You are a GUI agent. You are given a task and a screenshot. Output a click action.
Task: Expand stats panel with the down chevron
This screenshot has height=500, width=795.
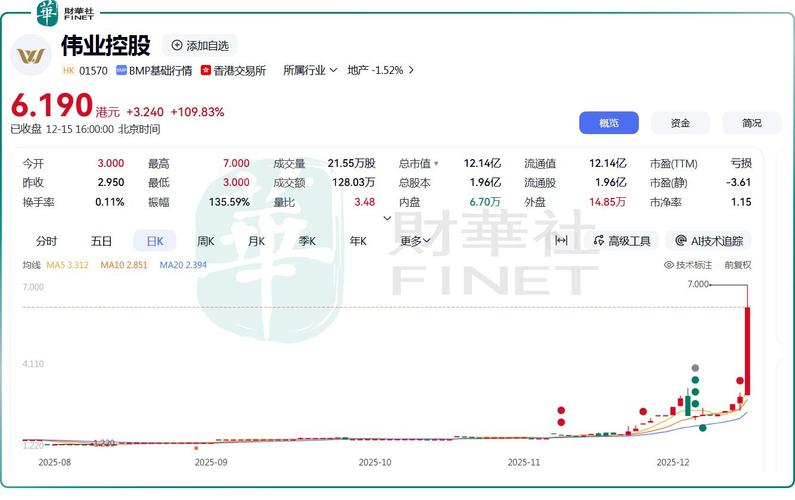(387, 218)
